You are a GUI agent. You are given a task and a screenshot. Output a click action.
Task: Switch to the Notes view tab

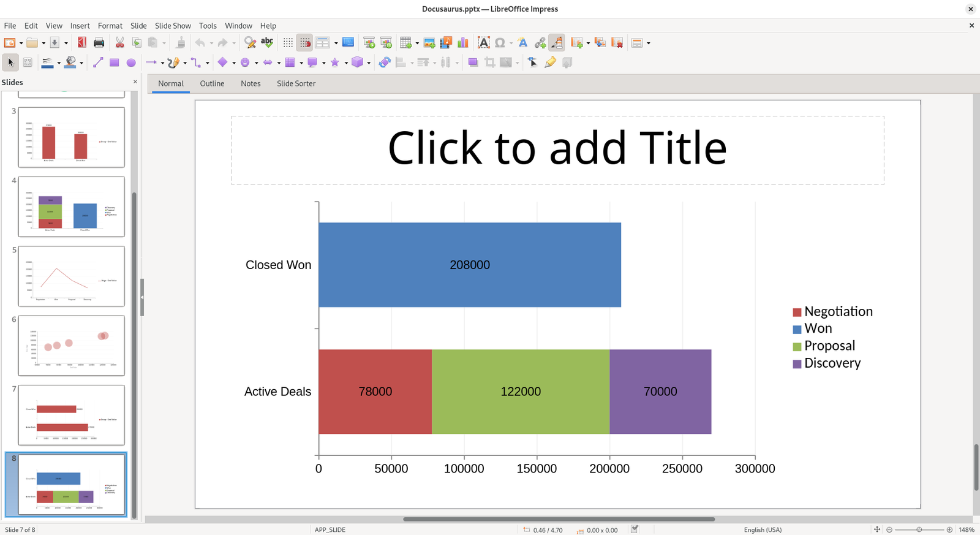[251, 83]
